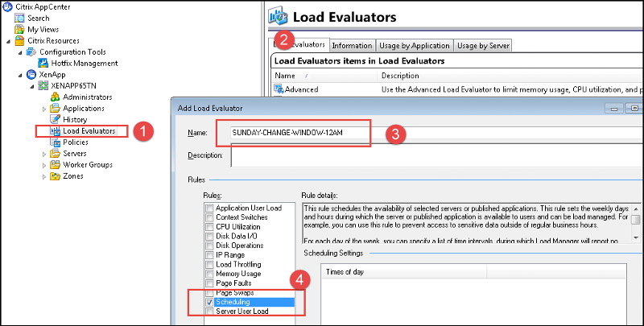Enable the Load Throttling rule
Image resolution: width=644 pixels, height=326 pixels.
point(209,264)
